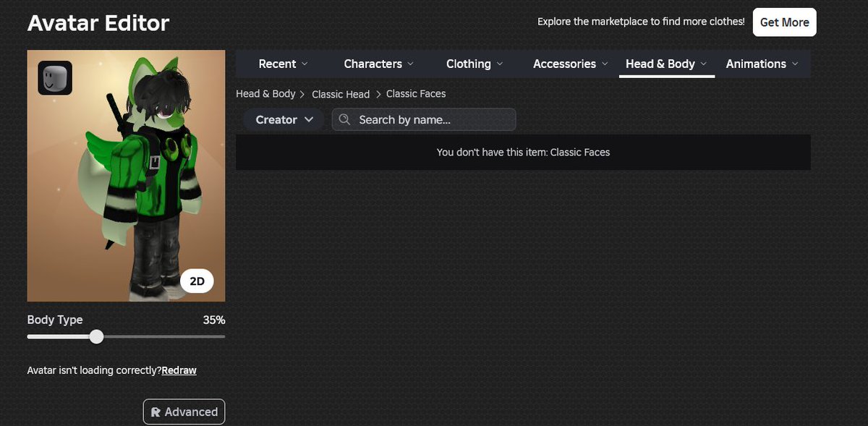Go to Classic Head breadcrumb

tap(341, 94)
